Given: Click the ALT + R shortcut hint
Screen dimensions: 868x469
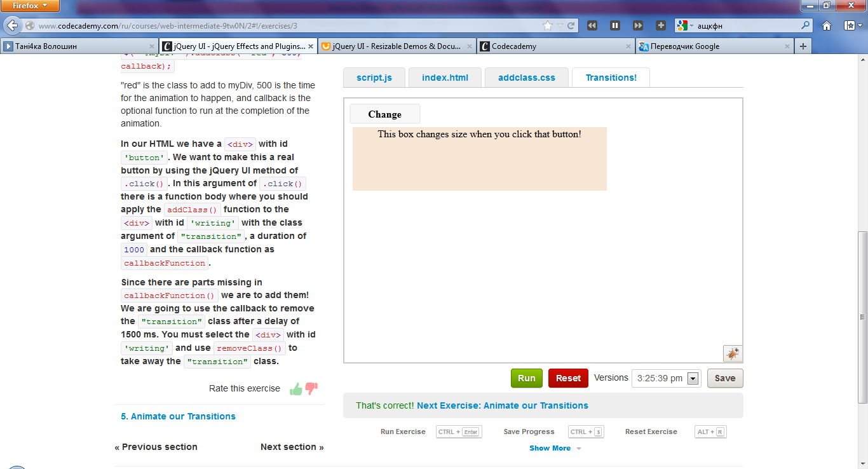Looking at the screenshot, I should click(710, 432).
